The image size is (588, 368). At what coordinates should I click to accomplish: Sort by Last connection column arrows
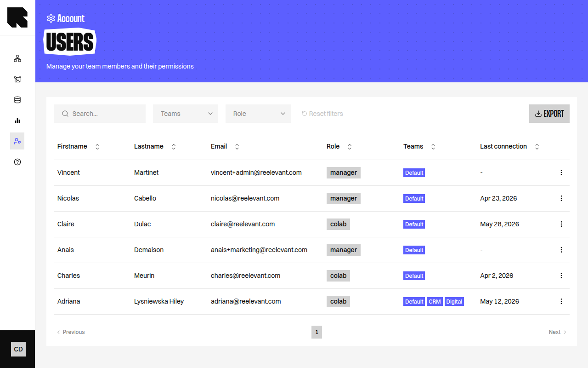coord(537,147)
